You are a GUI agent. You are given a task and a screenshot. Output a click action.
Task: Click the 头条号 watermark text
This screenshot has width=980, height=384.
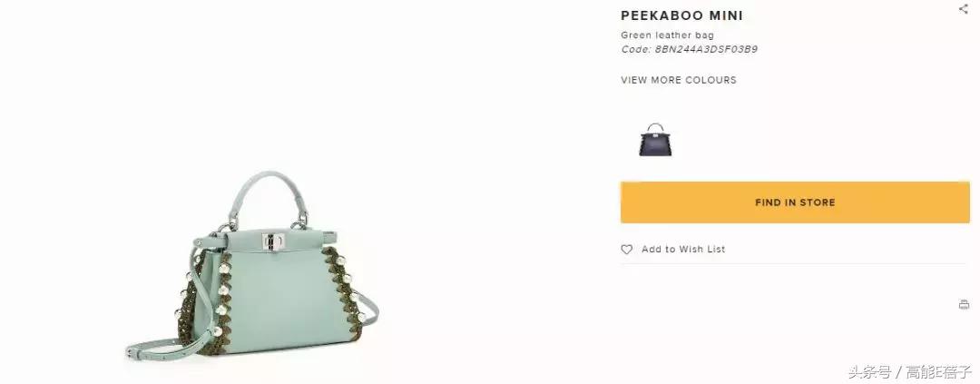coord(869,372)
